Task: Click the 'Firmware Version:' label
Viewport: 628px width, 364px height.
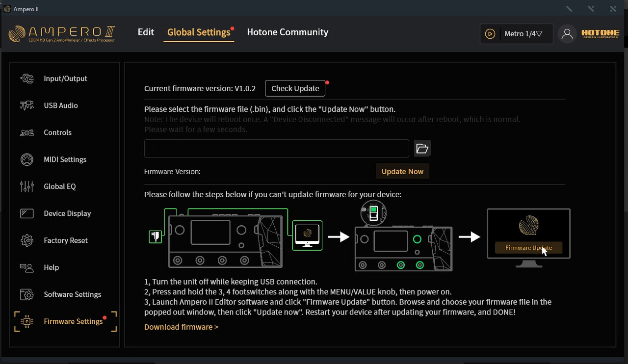Action: pos(172,172)
